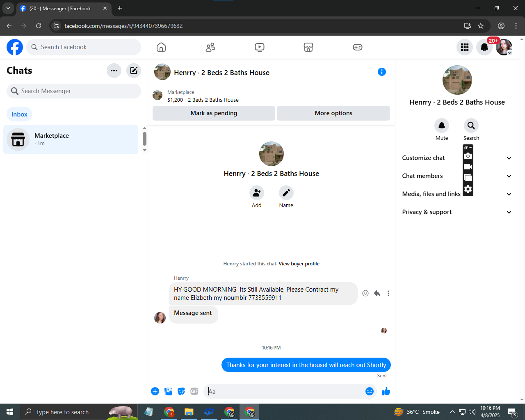Click Search Facebook field
The height and width of the screenshot is (420, 525).
[x=84, y=47]
